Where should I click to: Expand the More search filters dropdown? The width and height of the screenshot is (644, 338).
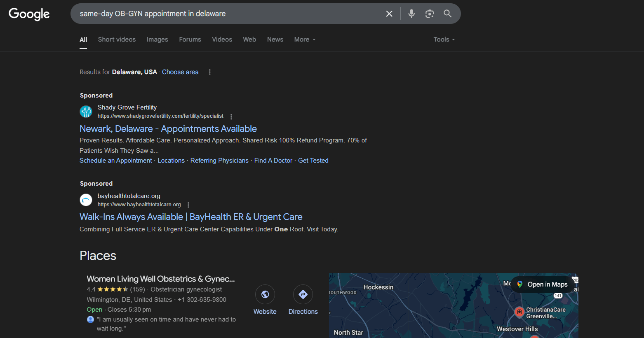point(305,40)
